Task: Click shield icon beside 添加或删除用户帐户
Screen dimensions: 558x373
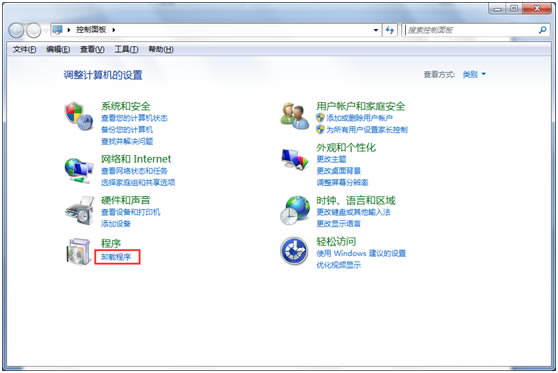Action: tap(320, 117)
